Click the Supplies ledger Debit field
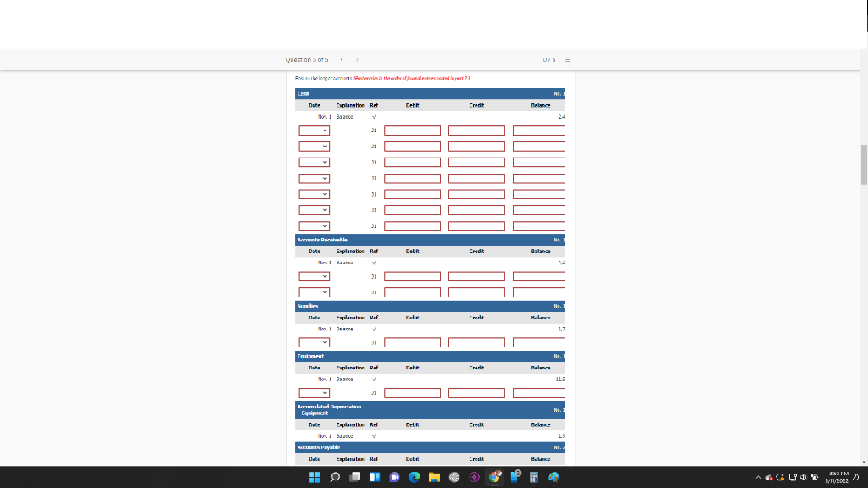Image resolution: width=868 pixels, height=488 pixels. [x=413, y=342]
